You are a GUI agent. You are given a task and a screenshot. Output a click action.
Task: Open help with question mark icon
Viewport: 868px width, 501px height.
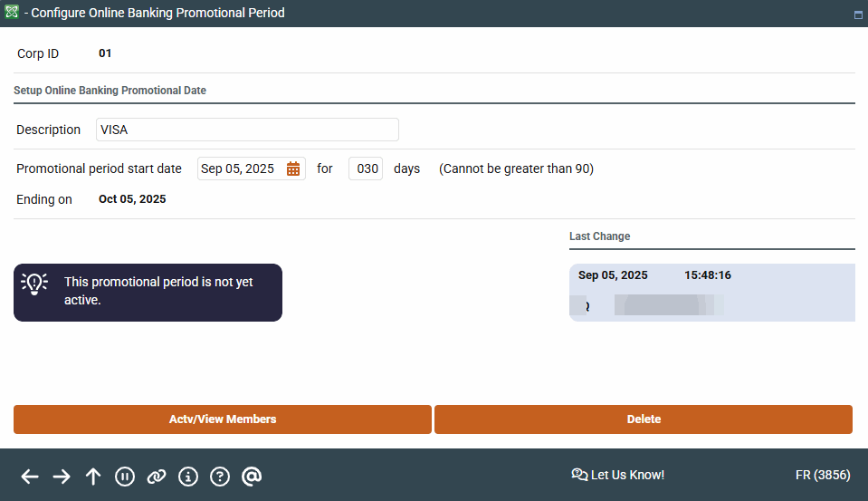(220, 477)
